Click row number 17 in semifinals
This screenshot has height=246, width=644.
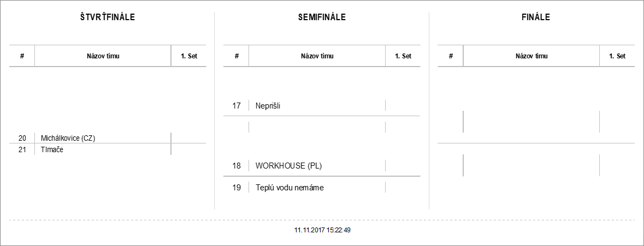pos(237,106)
